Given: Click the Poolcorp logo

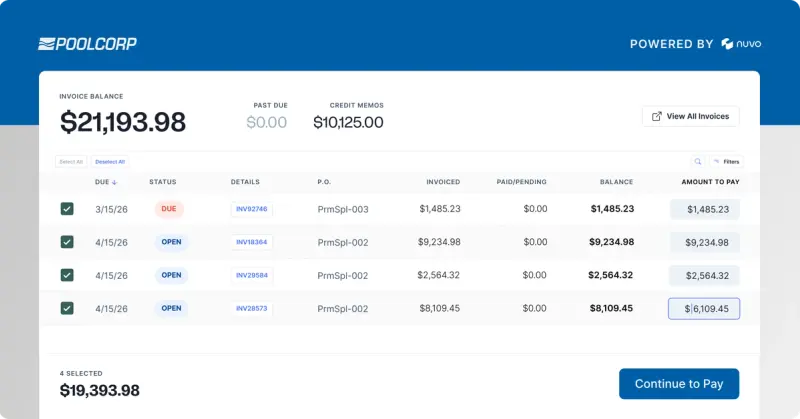Looking at the screenshot, I should coord(87,44).
